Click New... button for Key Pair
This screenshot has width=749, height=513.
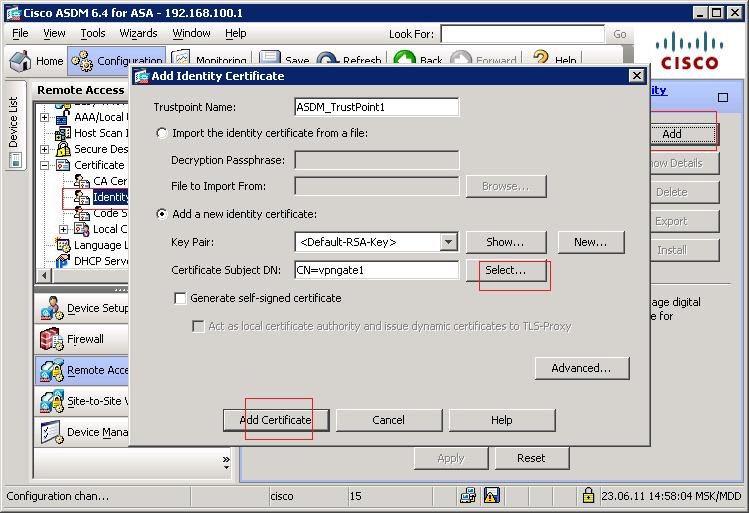591,242
